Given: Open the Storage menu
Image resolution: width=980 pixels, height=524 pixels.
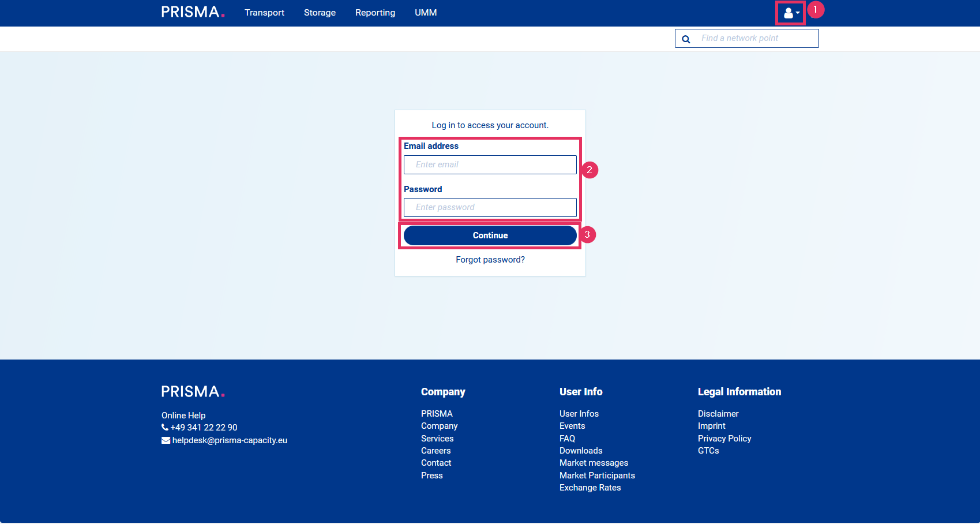Looking at the screenshot, I should pyautogui.click(x=320, y=13).
